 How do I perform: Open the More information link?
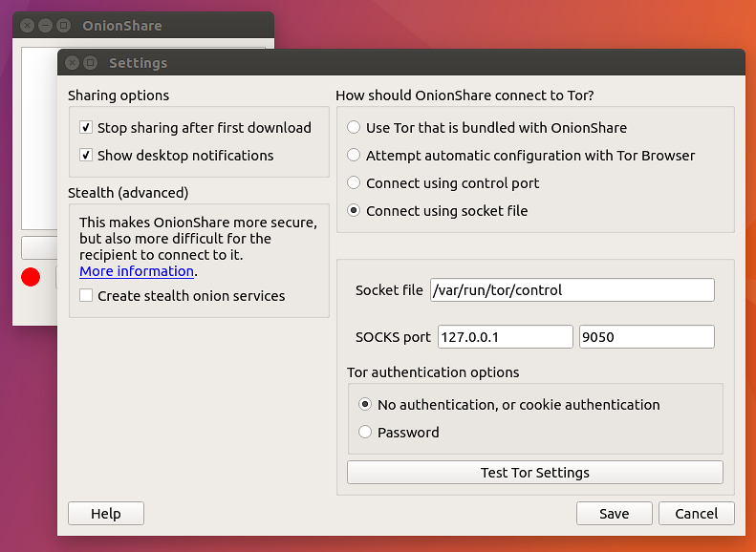coord(137,271)
